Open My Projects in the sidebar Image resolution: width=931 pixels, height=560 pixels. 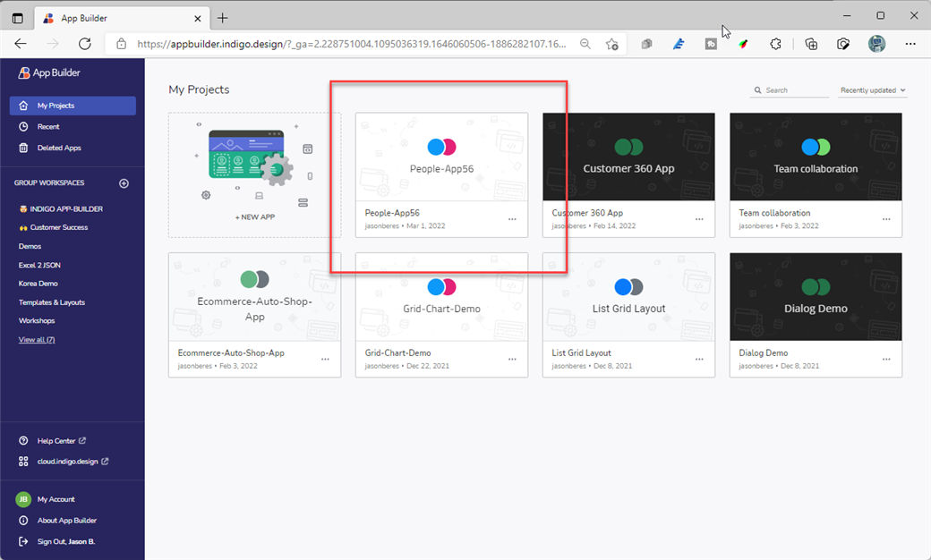coord(73,106)
